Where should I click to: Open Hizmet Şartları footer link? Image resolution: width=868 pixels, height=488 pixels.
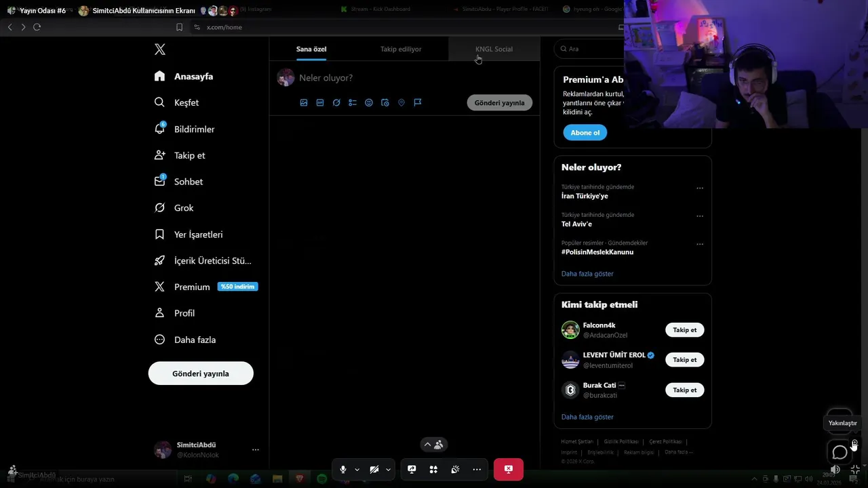[577, 441]
